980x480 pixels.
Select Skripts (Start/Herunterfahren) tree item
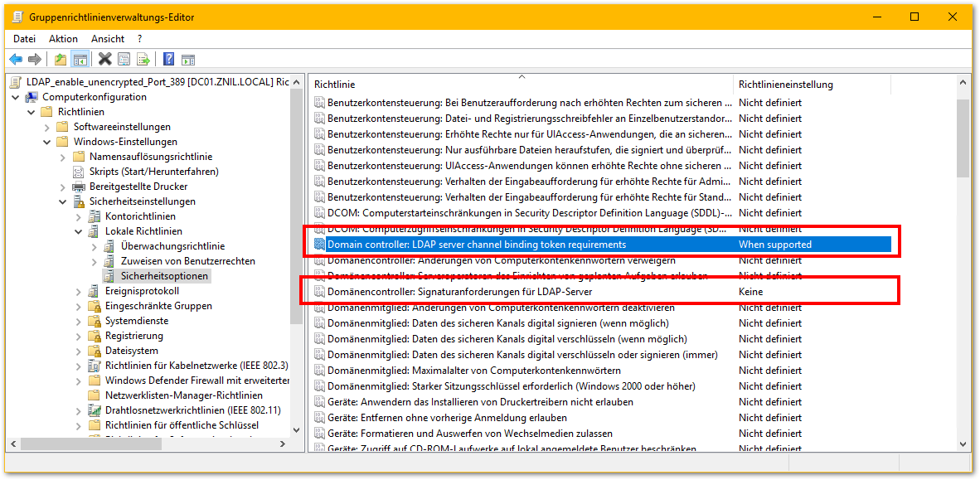click(153, 172)
